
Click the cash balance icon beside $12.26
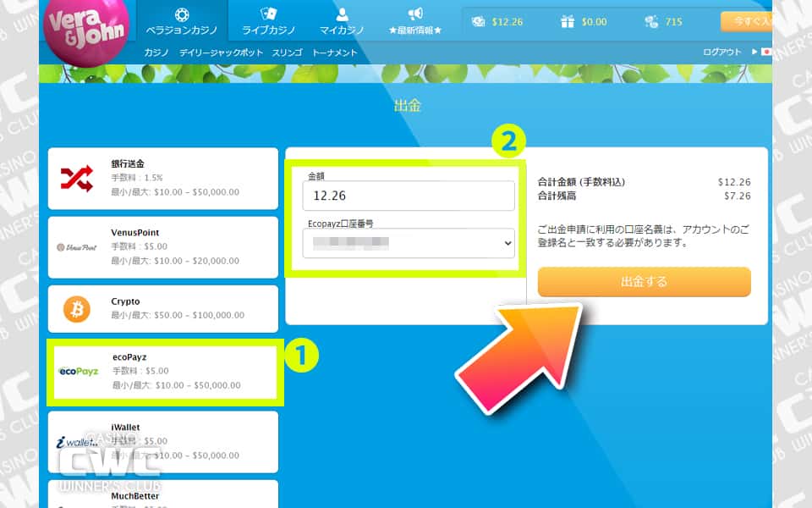click(478, 21)
